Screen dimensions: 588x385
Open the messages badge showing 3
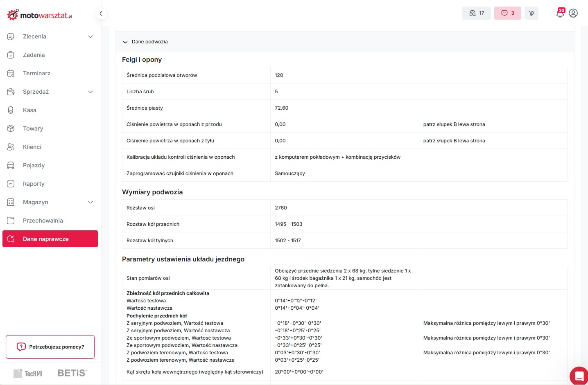click(507, 13)
